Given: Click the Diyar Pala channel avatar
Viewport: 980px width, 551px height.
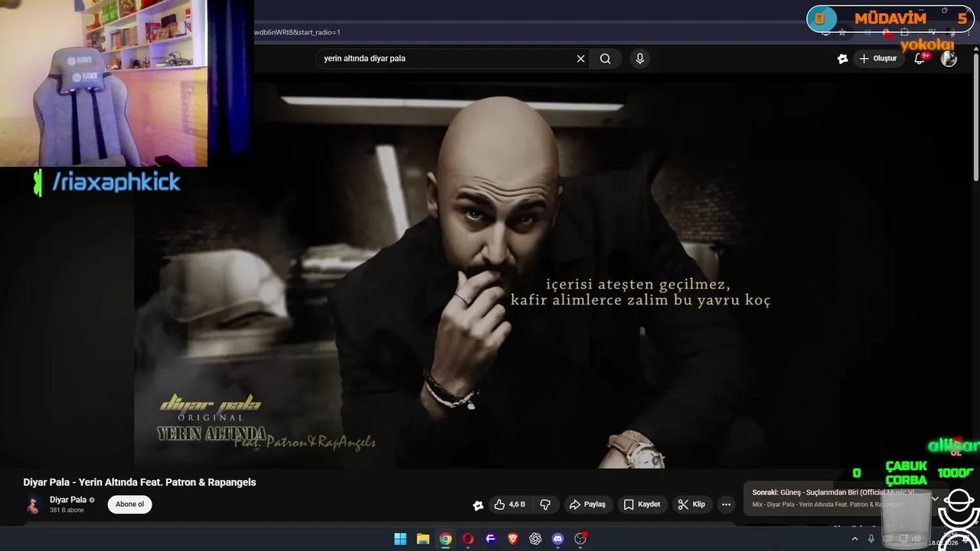Looking at the screenshot, I should pyautogui.click(x=33, y=504).
